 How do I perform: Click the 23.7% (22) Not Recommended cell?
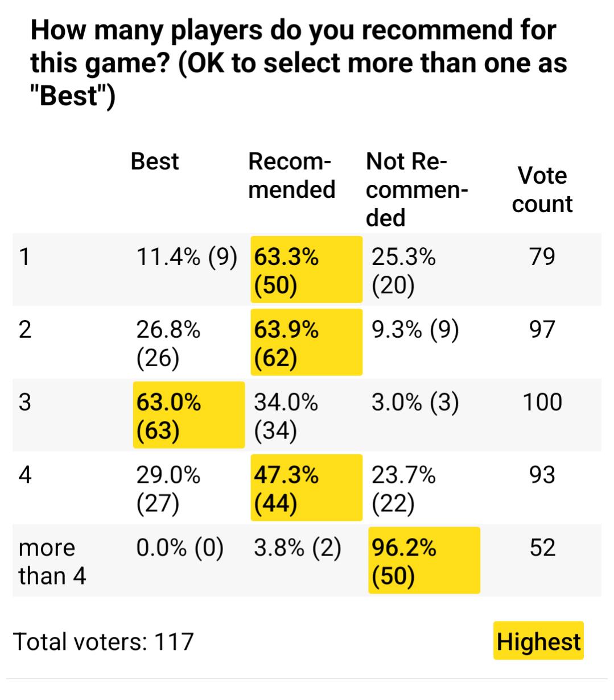[403, 488]
